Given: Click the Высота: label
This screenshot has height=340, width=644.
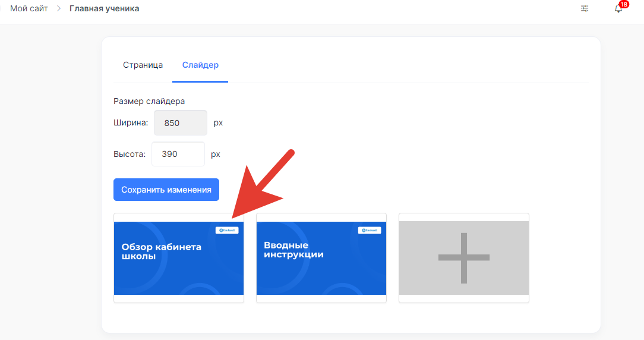Looking at the screenshot, I should tap(129, 154).
